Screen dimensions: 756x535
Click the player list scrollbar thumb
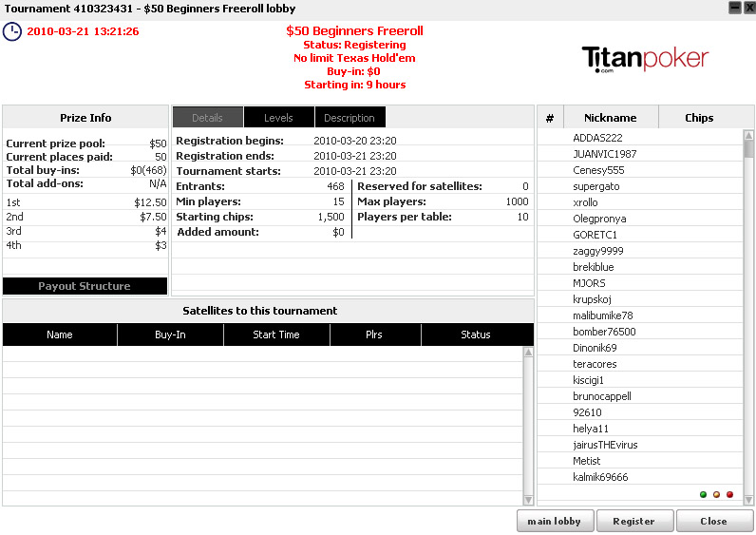point(748,148)
